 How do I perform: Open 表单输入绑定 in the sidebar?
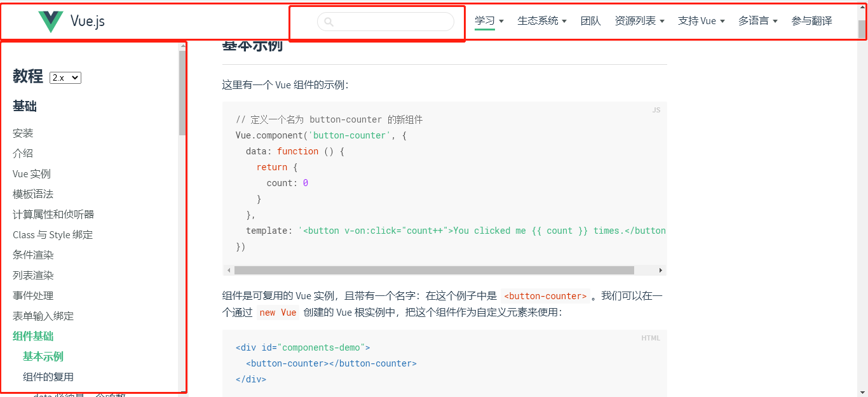point(43,316)
